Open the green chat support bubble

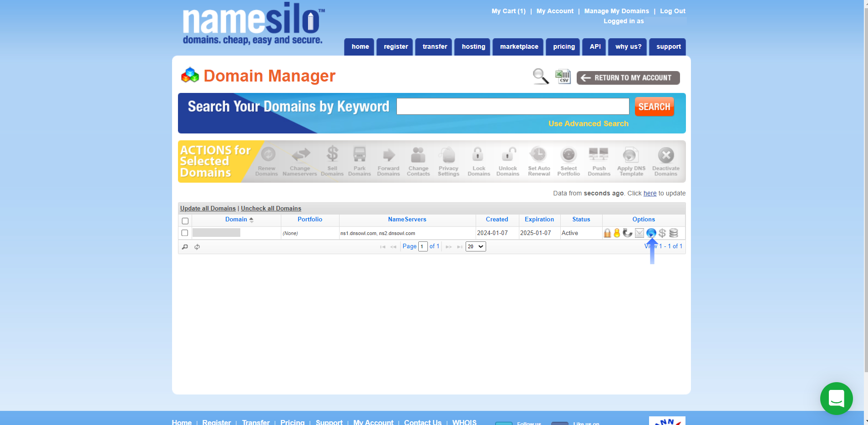[836, 399]
